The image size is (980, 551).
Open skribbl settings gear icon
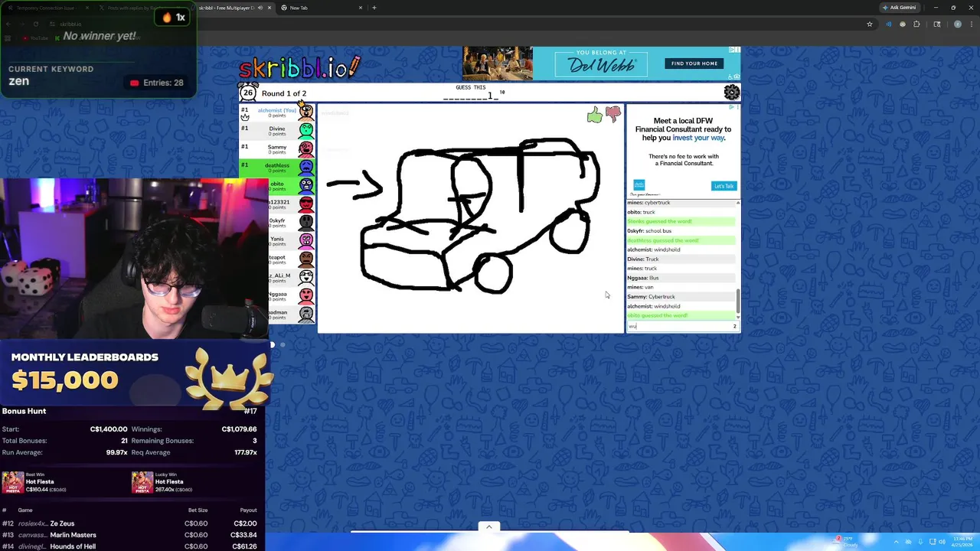tap(732, 93)
